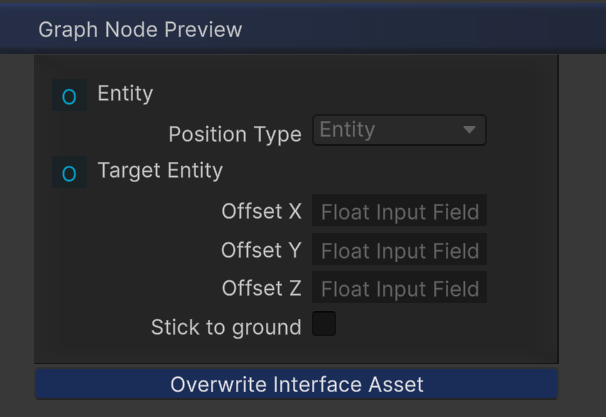606x417 pixels.
Task: Enable the Stick to ground checkbox
Action: point(324,325)
